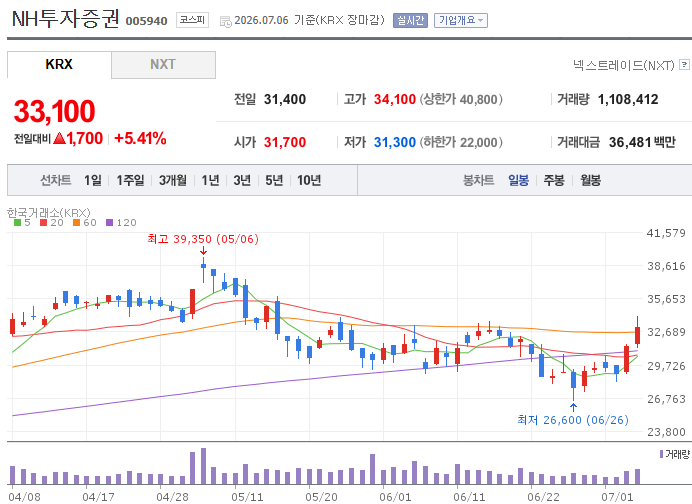Select the 1일 line chart period
This screenshot has width=692, height=504.
pos(93,180)
